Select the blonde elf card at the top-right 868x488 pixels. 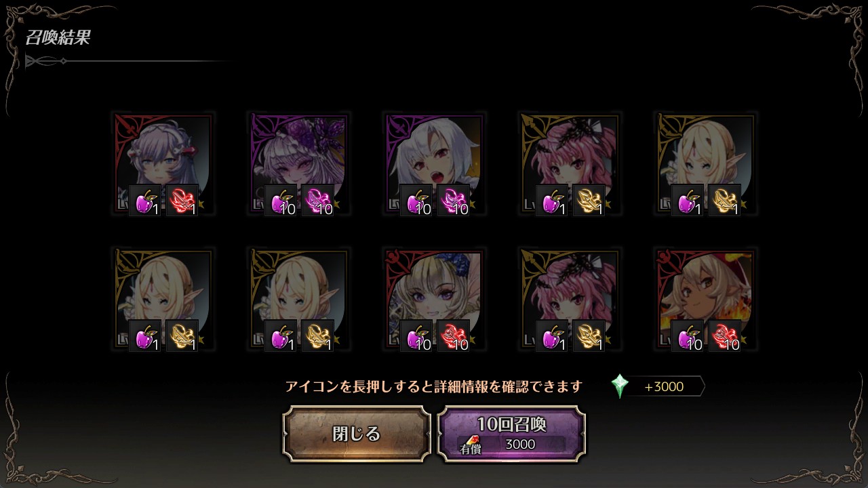coord(705,164)
